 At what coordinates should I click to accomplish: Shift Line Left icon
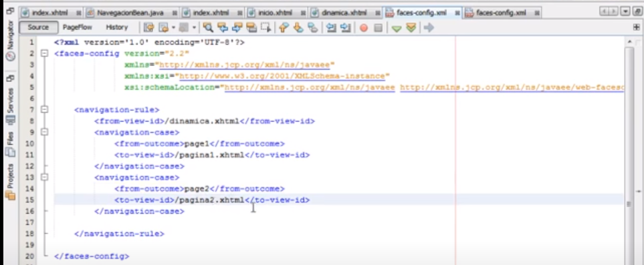click(x=331, y=27)
